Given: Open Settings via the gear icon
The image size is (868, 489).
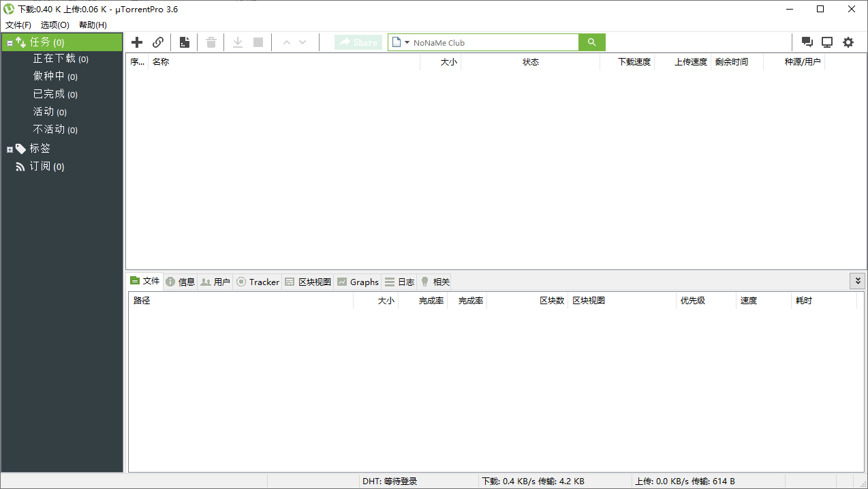Looking at the screenshot, I should 848,42.
